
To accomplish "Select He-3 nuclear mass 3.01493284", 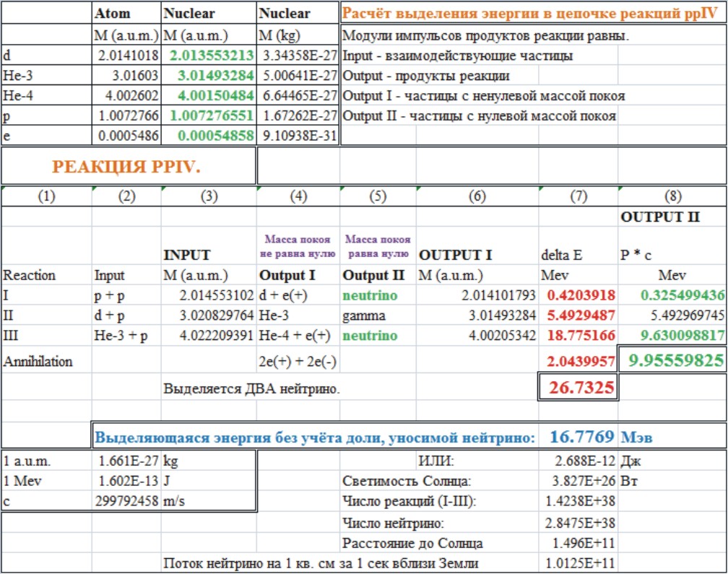I will [209, 76].
